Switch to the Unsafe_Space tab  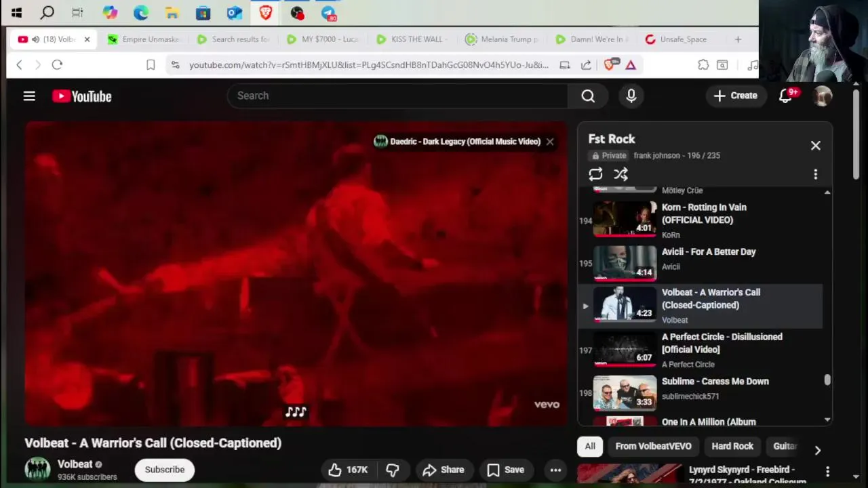coord(680,39)
